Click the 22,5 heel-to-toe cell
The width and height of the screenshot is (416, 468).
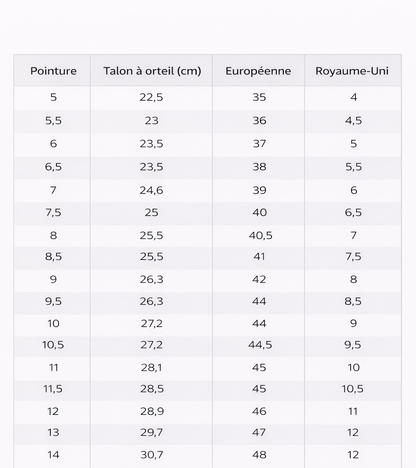coord(151,97)
